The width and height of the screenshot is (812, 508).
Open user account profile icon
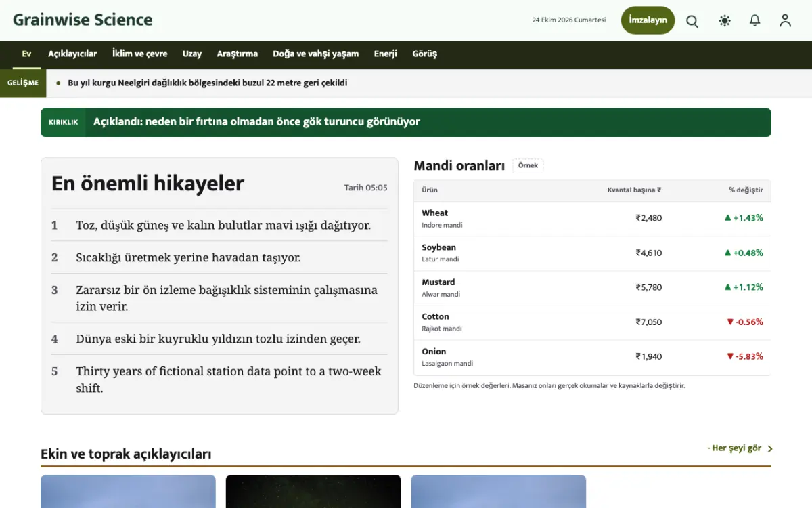click(x=785, y=21)
